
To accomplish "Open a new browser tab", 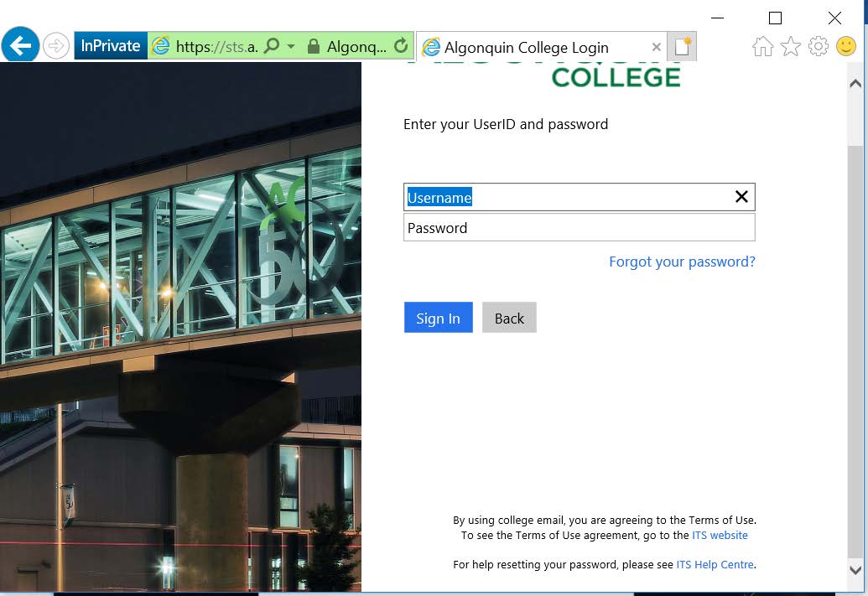I will (x=681, y=46).
